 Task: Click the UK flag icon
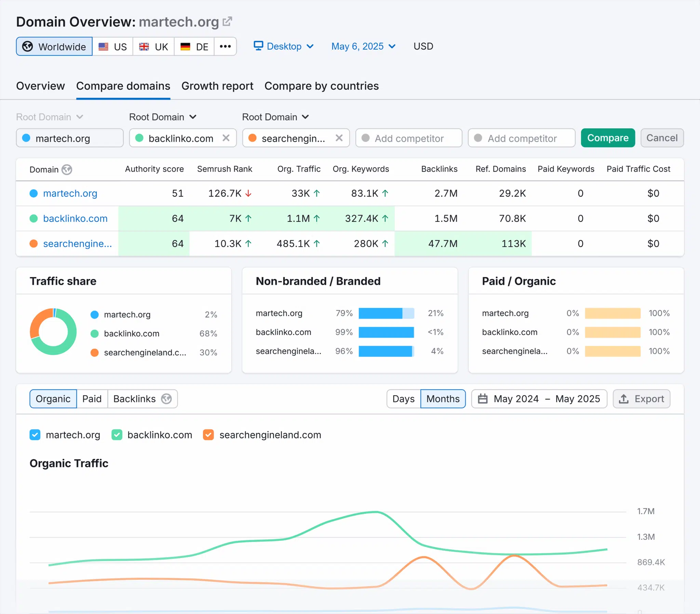point(144,46)
